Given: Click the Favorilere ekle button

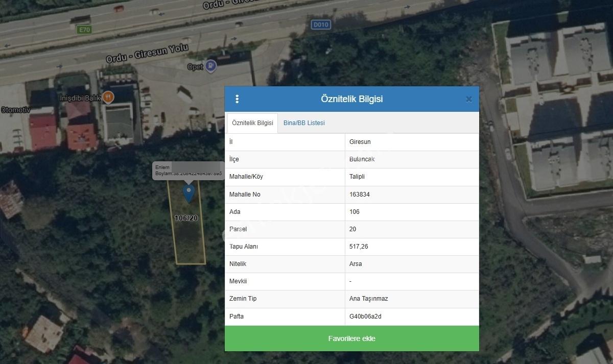Looking at the screenshot, I should click(352, 338).
